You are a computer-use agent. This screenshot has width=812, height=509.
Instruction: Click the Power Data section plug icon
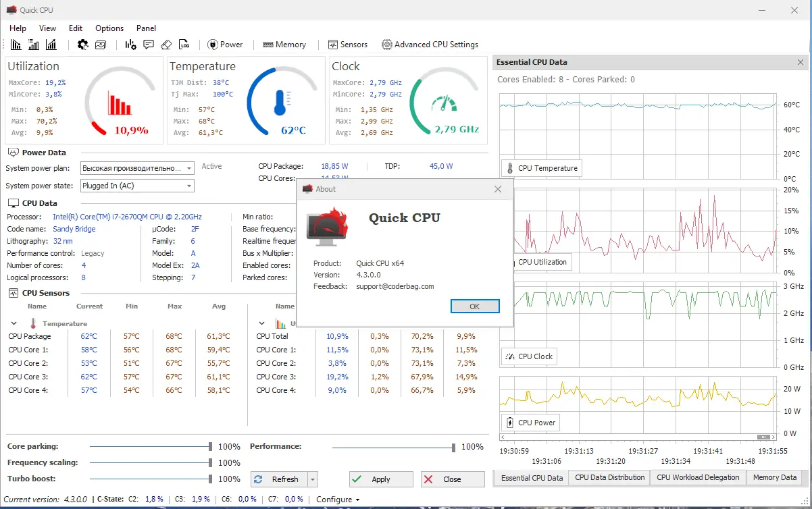tap(13, 153)
